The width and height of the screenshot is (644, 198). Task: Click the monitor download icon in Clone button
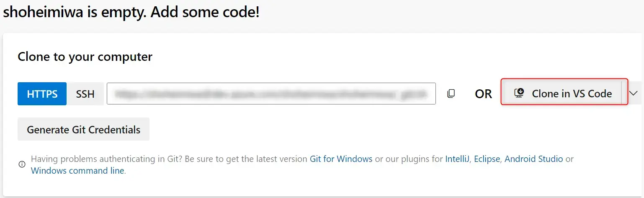coord(519,93)
